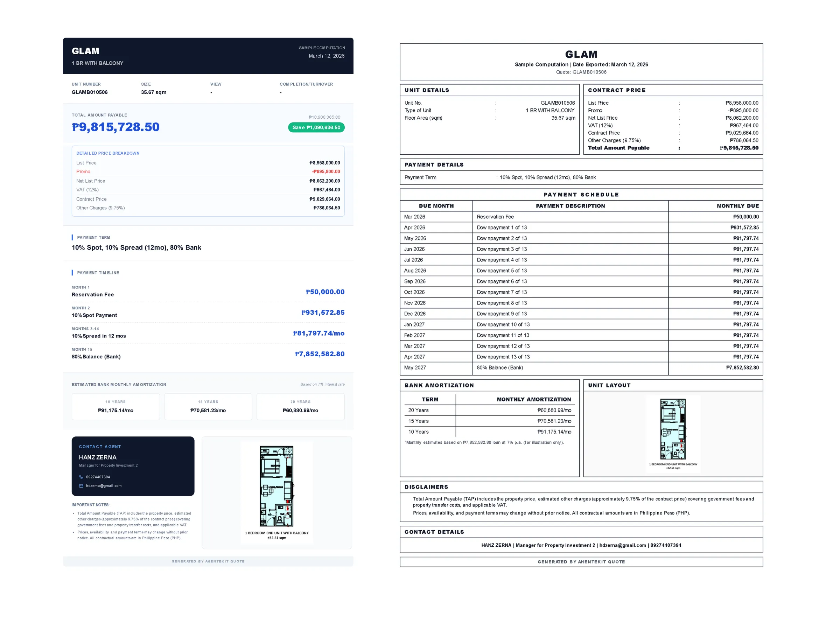840x630 pixels.
Task: Click agent phone number 09274407394 in dark card
Action: (x=98, y=477)
